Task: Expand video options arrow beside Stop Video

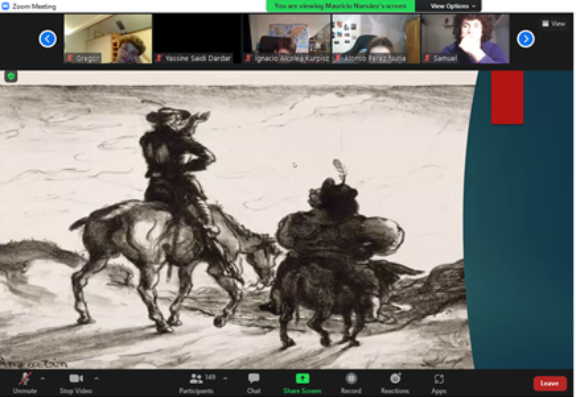Action: pyautogui.click(x=96, y=378)
